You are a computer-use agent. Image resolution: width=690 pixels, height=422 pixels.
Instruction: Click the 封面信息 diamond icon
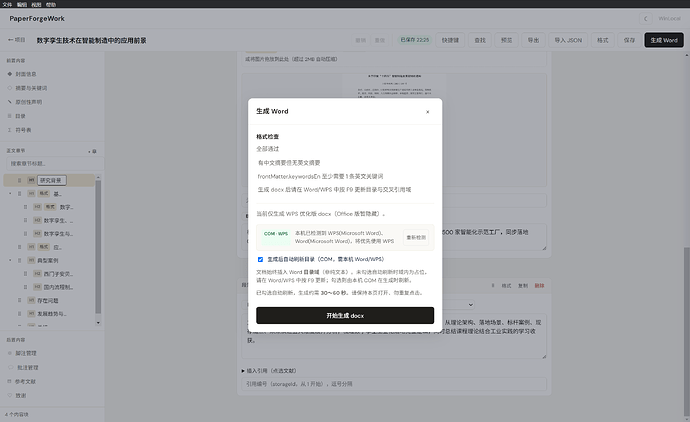click(x=10, y=74)
